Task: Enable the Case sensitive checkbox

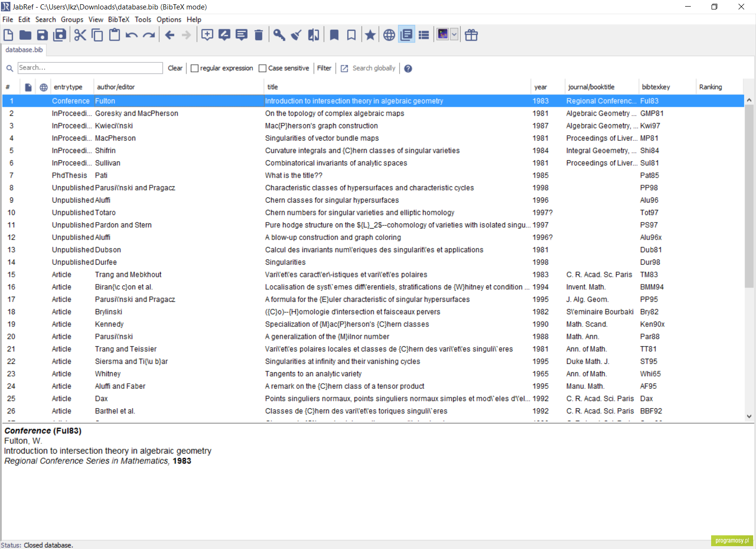Action: (263, 69)
